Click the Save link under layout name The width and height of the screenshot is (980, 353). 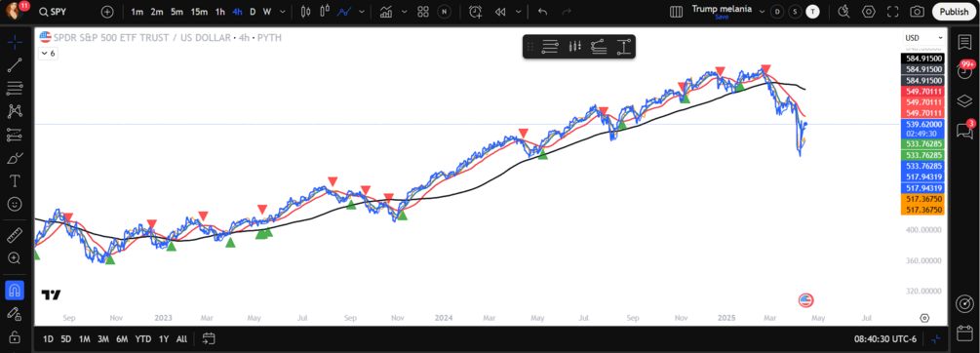point(722,17)
